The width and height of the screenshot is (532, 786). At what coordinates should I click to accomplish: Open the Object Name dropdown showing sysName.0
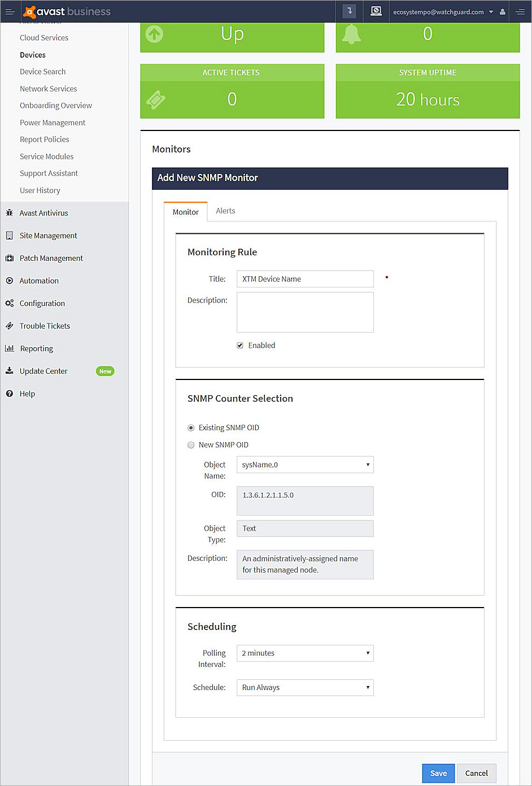[305, 465]
